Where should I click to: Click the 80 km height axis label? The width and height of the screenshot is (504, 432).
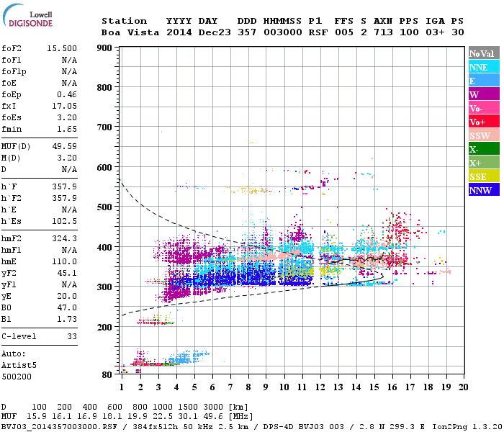tap(107, 375)
